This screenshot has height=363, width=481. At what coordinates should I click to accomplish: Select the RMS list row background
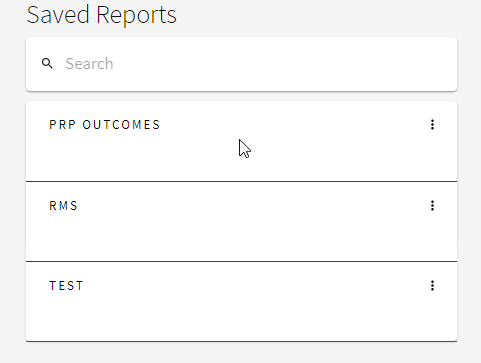tap(241, 222)
